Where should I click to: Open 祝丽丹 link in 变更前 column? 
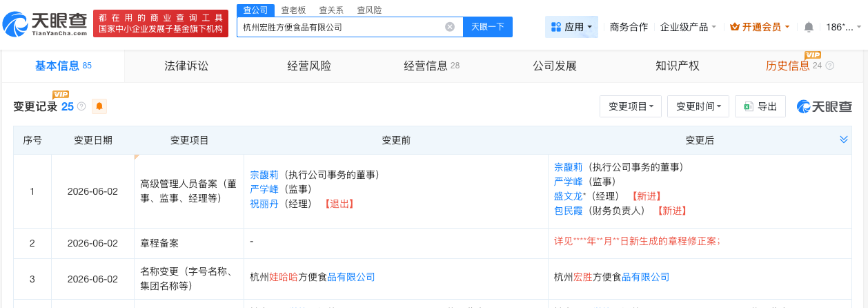pyautogui.click(x=264, y=204)
